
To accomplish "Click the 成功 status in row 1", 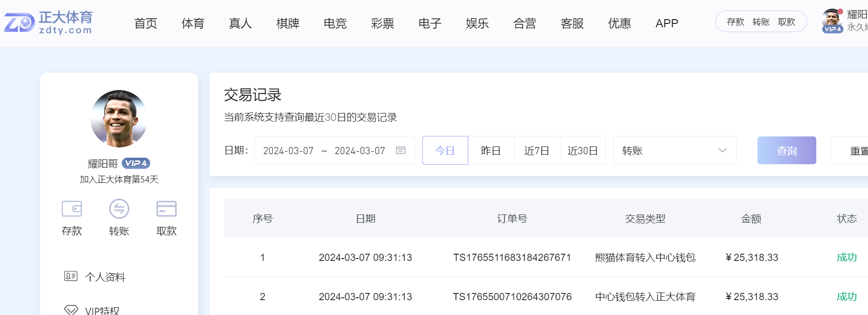I will (846, 258).
